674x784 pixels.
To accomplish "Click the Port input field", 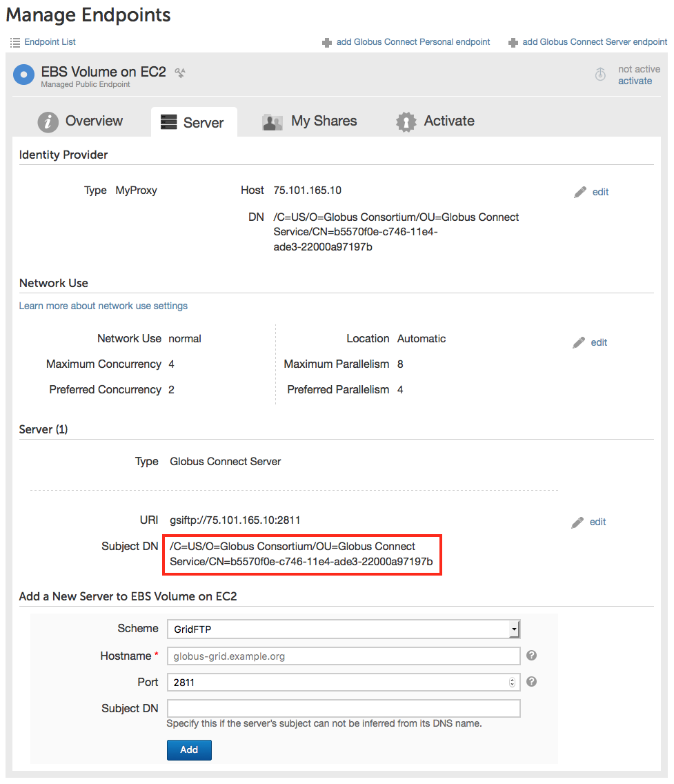I will (344, 682).
